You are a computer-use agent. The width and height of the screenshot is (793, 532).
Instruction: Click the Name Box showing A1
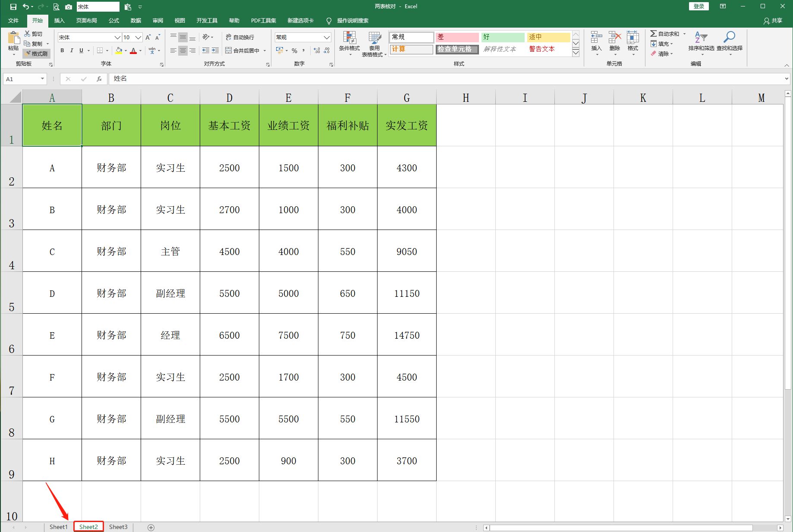click(x=25, y=79)
